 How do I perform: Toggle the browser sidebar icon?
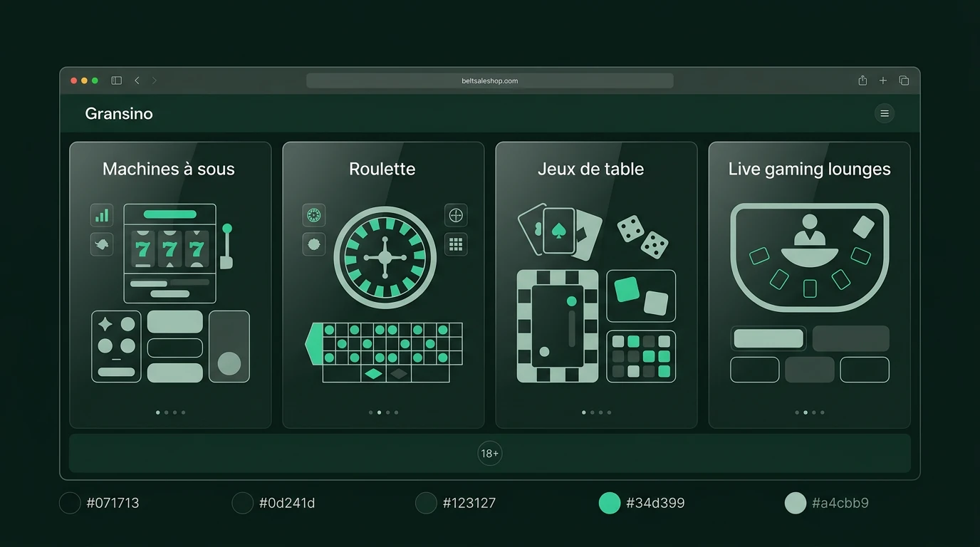point(117,80)
